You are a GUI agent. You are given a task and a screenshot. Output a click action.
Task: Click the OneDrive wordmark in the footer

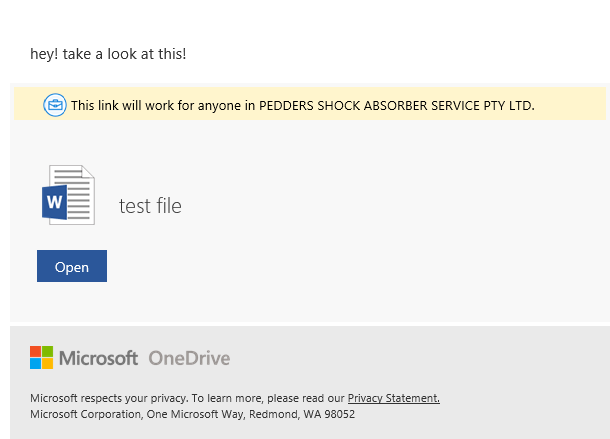click(189, 358)
